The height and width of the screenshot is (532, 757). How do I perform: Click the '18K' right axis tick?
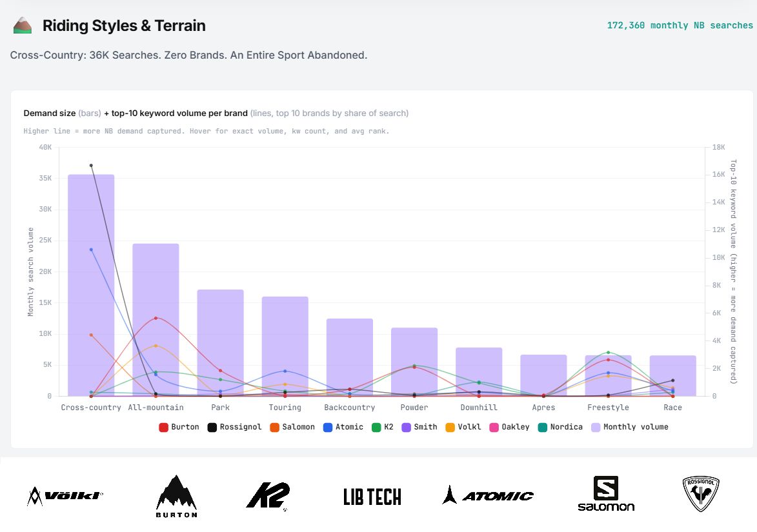click(x=718, y=148)
